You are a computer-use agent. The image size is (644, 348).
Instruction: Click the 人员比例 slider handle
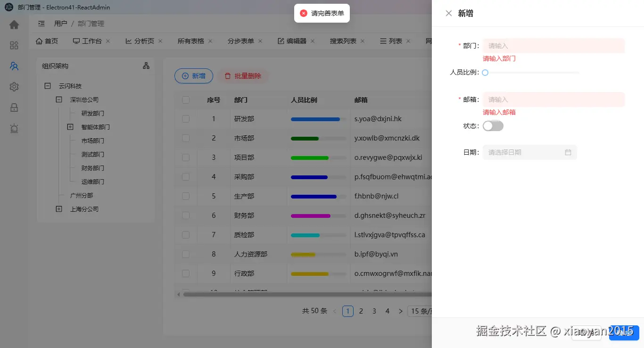coord(485,73)
